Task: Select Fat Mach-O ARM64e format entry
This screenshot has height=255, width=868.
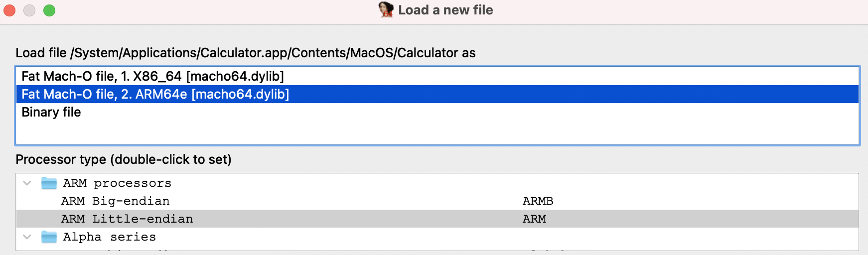Action: [437, 94]
